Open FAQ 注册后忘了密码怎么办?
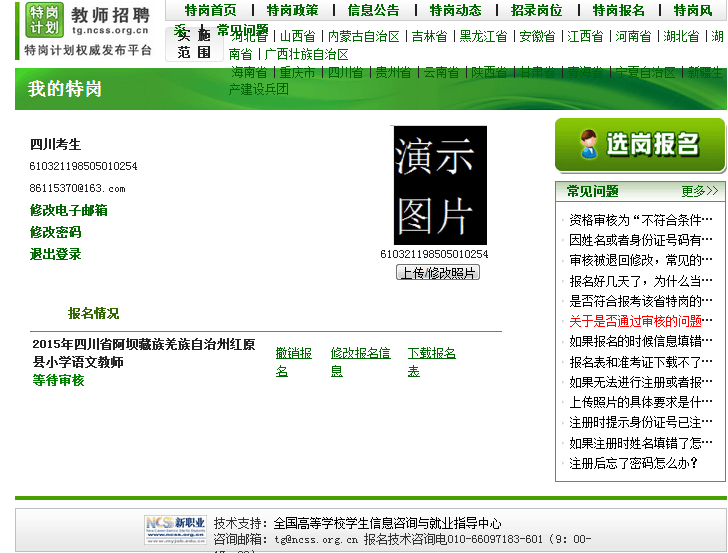This screenshot has height=553, width=728. click(633, 463)
